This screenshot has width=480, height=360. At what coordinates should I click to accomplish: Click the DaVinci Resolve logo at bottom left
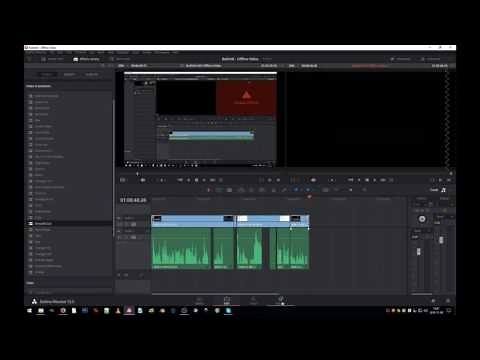(x=34, y=301)
